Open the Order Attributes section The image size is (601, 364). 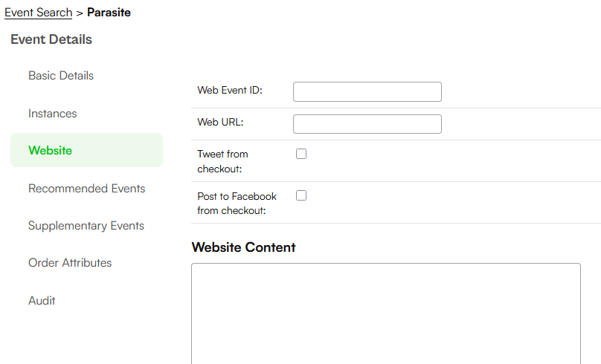click(x=70, y=262)
